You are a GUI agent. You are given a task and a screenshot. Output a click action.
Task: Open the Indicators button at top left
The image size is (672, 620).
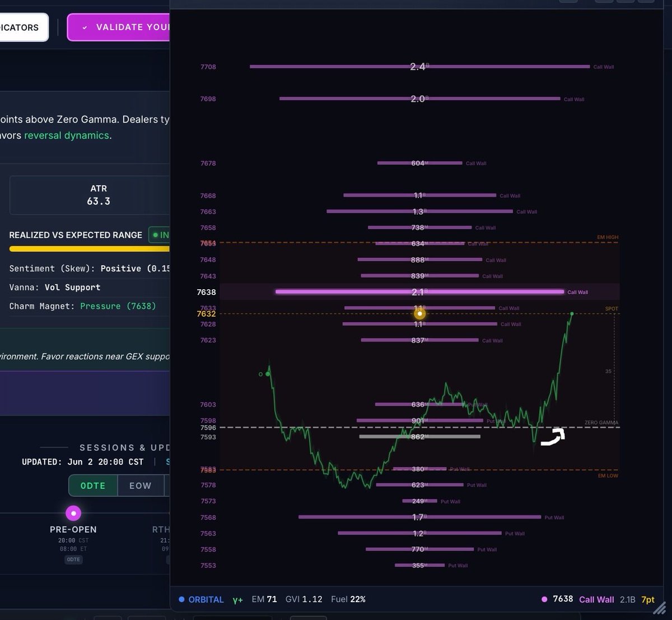(x=24, y=27)
